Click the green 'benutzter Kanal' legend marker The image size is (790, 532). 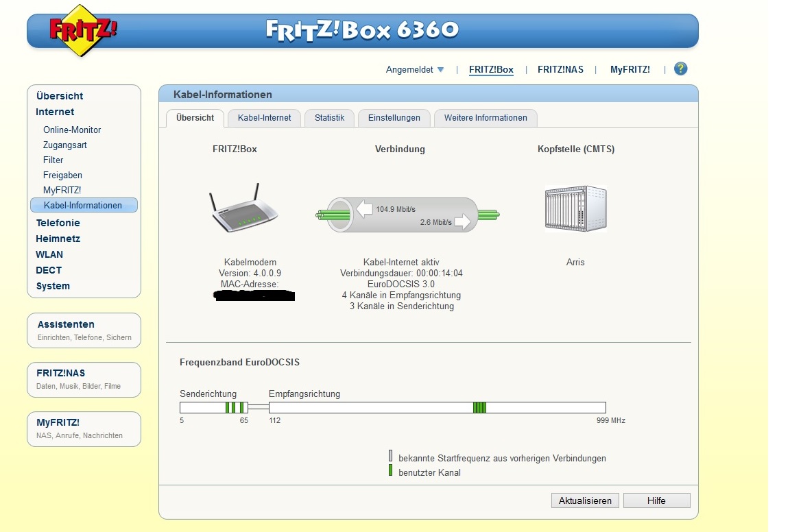point(390,470)
